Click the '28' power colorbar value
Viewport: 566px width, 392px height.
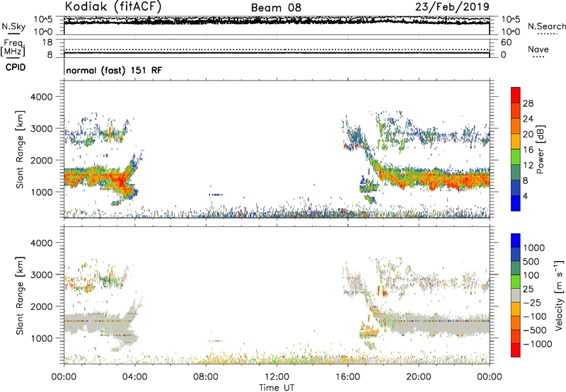pyautogui.click(x=528, y=103)
